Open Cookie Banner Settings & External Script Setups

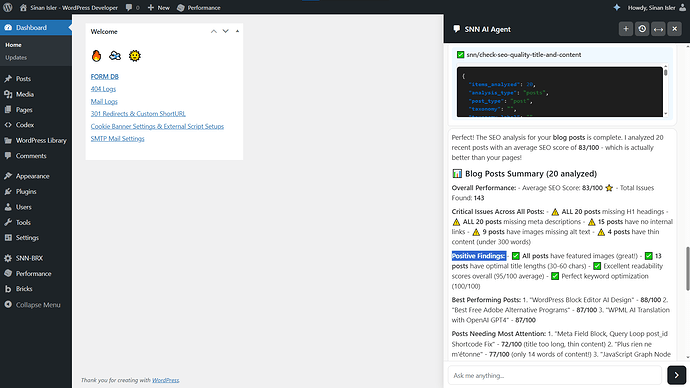tap(157, 126)
